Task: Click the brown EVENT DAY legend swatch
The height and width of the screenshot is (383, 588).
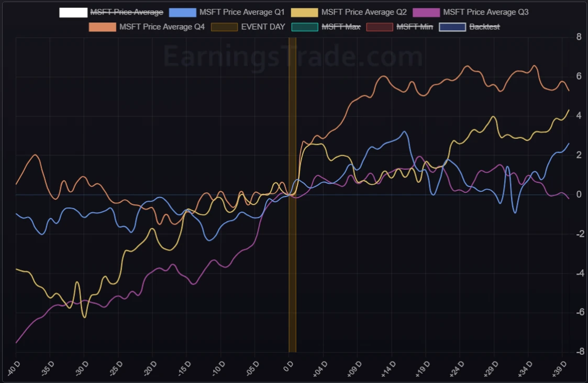Action: pyautogui.click(x=224, y=26)
